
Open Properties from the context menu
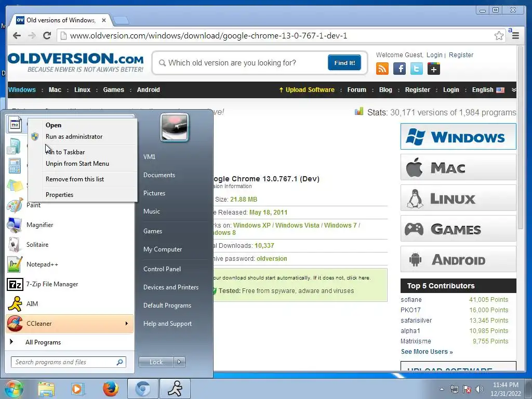[x=83, y=195]
